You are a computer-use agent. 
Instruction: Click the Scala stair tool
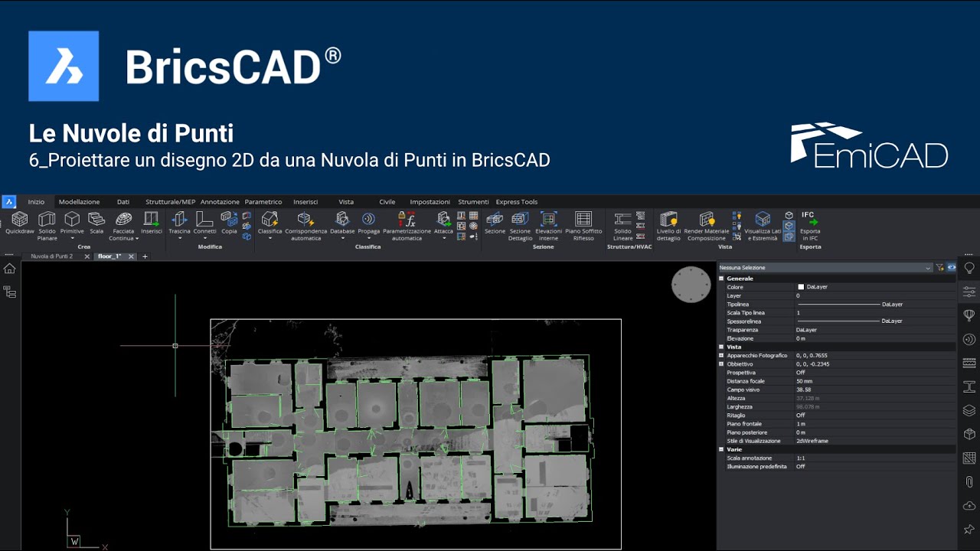click(96, 224)
